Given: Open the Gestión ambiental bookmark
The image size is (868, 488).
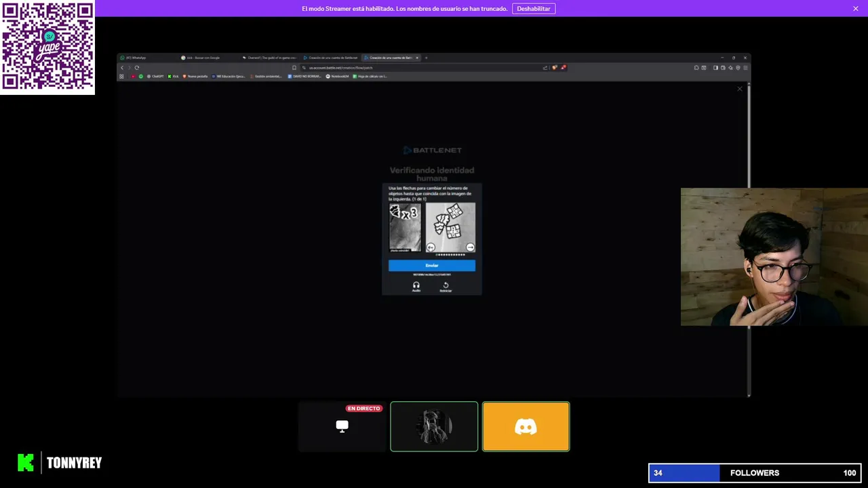Looking at the screenshot, I should [x=266, y=77].
